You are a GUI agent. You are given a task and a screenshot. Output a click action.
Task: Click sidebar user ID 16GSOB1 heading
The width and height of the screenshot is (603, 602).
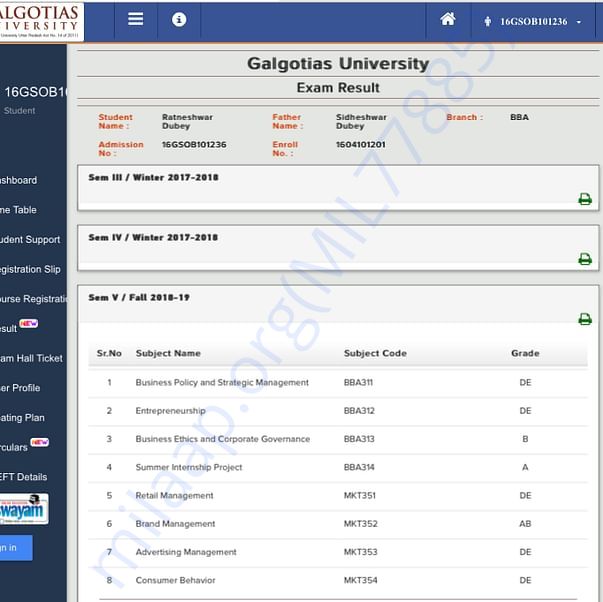tap(35, 92)
